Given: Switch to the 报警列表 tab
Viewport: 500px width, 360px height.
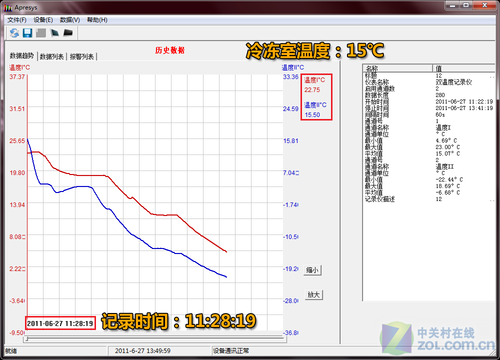Looking at the screenshot, I should (82, 57).
